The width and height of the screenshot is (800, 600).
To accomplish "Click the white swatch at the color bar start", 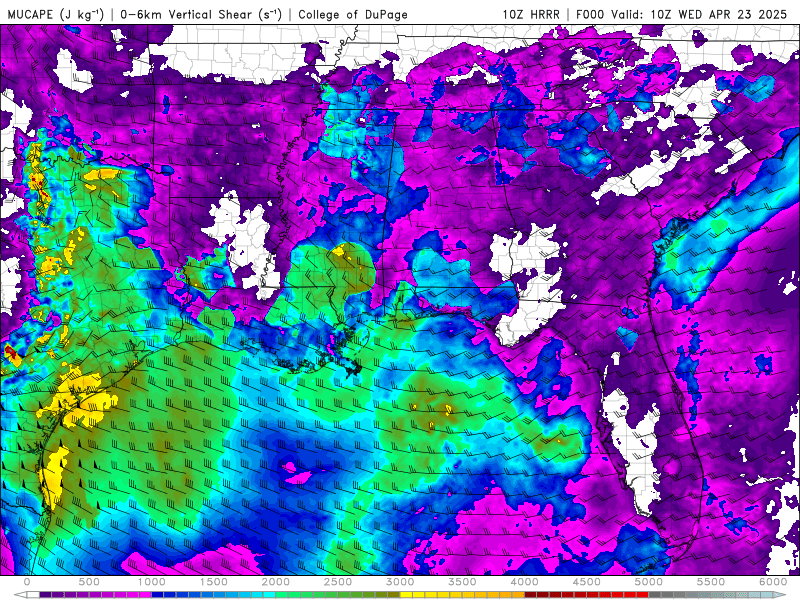I will [33, 595].
